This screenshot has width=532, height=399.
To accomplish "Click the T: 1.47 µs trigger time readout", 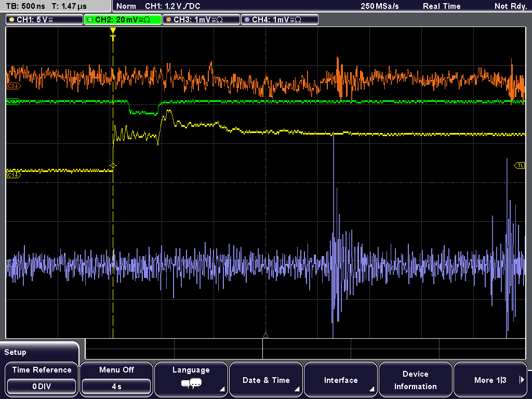I will 69,6.
